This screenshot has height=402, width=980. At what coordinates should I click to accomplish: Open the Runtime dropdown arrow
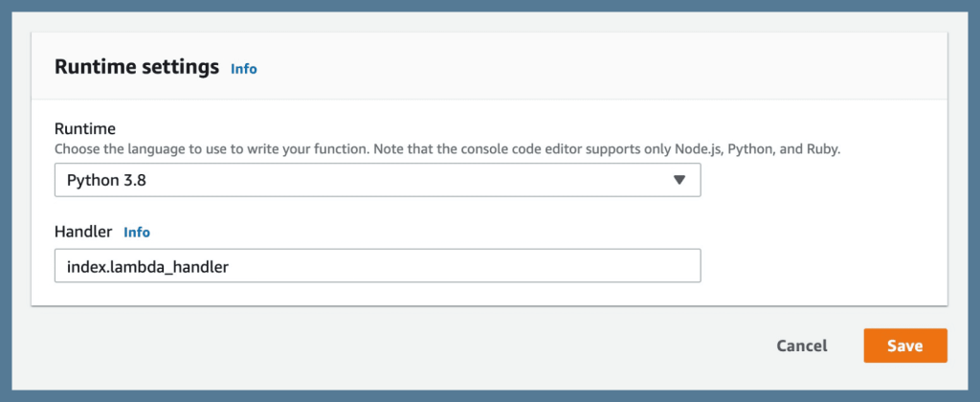[679, 180]
